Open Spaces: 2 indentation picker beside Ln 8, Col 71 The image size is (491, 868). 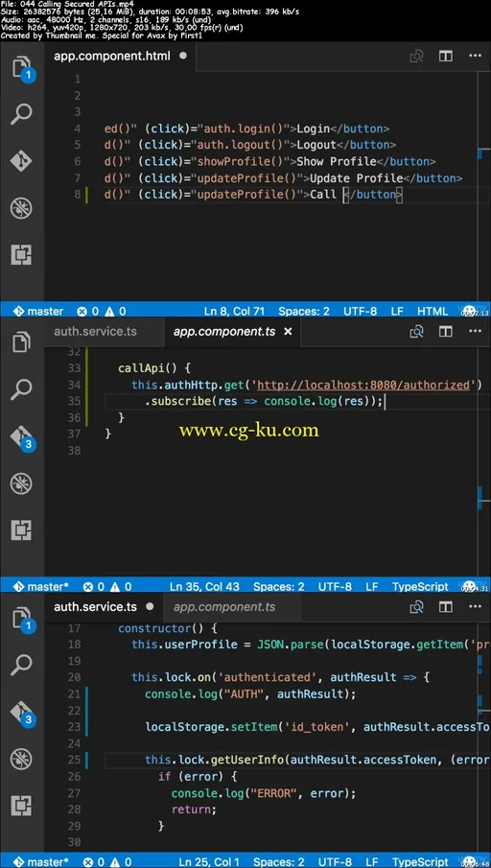pos(304,311)
